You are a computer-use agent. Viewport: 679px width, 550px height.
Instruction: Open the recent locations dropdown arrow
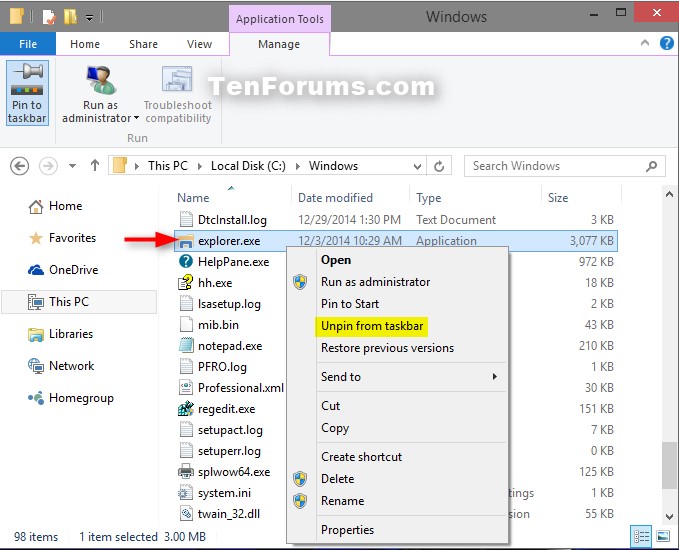72,166
